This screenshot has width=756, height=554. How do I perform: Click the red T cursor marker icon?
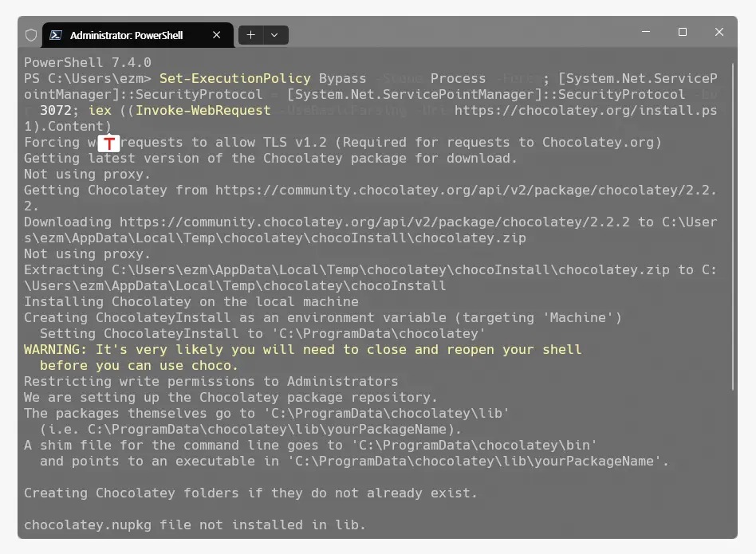[109, 143]
